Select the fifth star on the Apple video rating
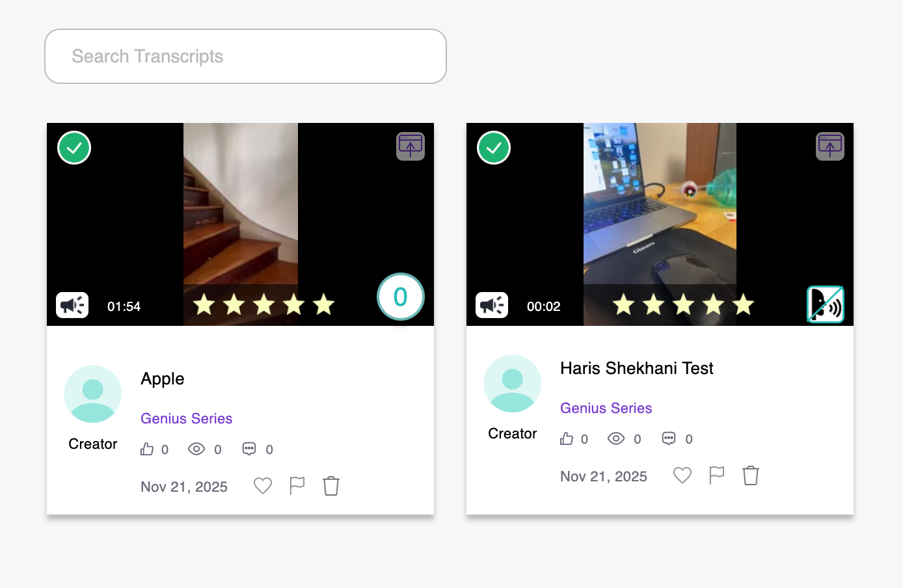This screenshot has width=903, height=588. pos(323,304)
